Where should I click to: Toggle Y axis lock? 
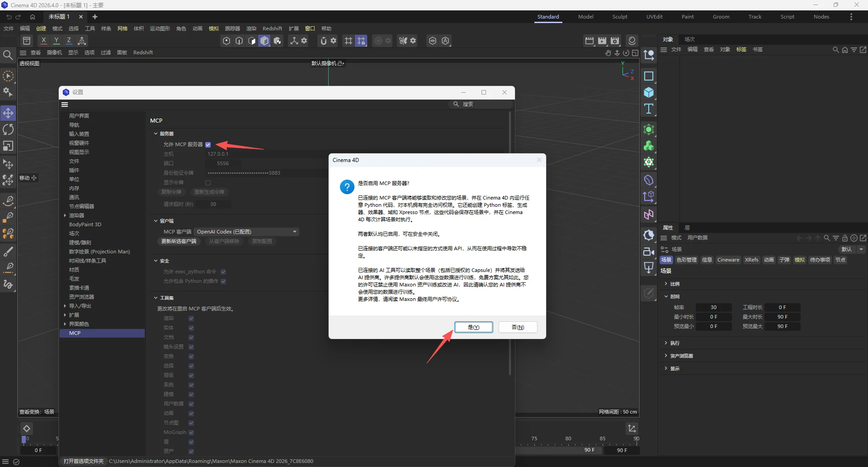[x=57, y=41]
